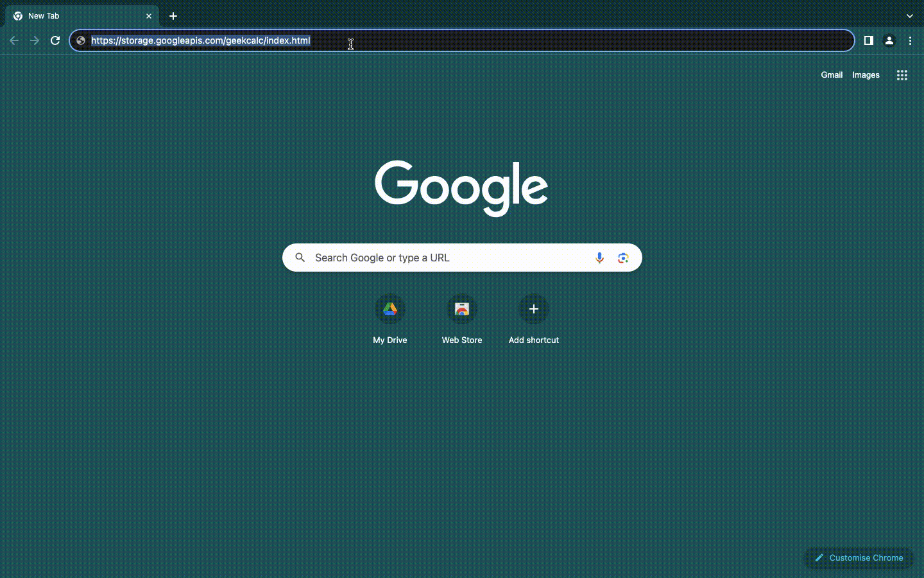924x578 pixels.
Task: Click the Google logo
Action: point(461,188)
